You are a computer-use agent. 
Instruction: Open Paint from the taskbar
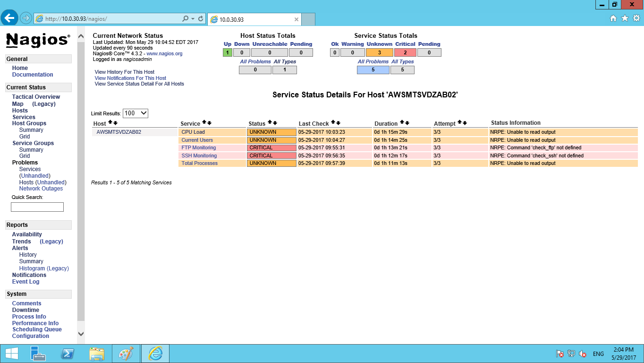tap(126, 354)
